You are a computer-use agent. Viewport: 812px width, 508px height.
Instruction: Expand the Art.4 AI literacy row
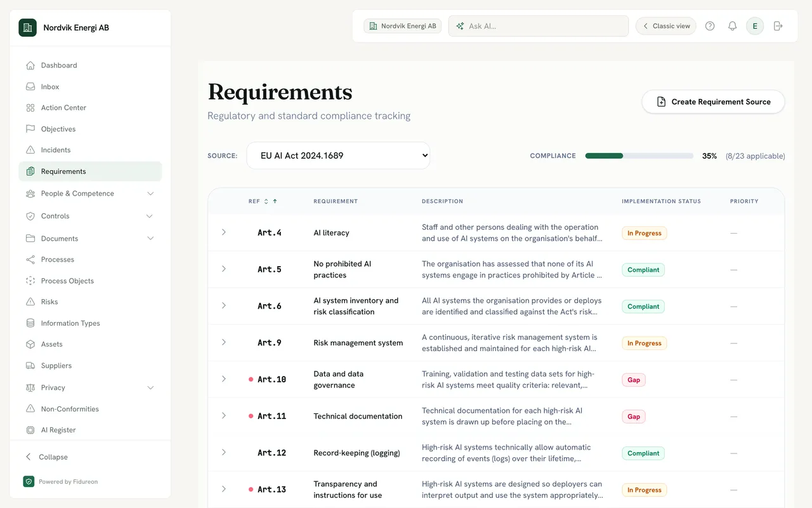(x=224, y=232)
